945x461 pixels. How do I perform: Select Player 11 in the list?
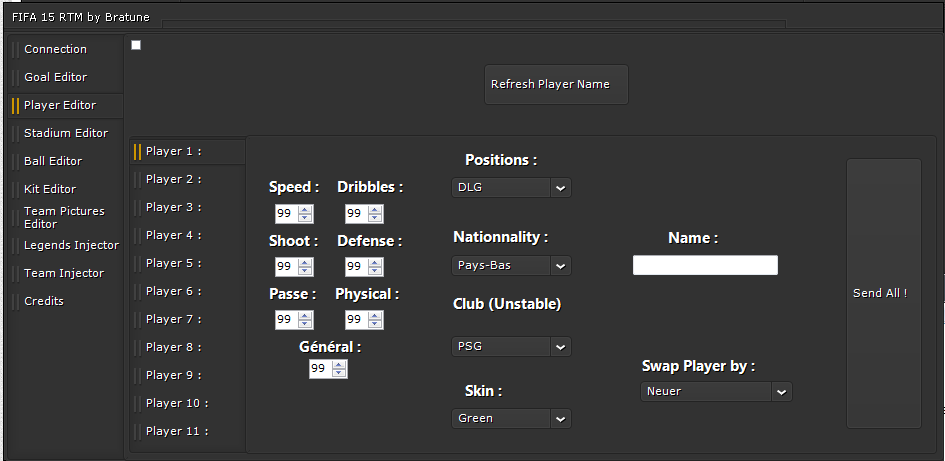[188, 431]
